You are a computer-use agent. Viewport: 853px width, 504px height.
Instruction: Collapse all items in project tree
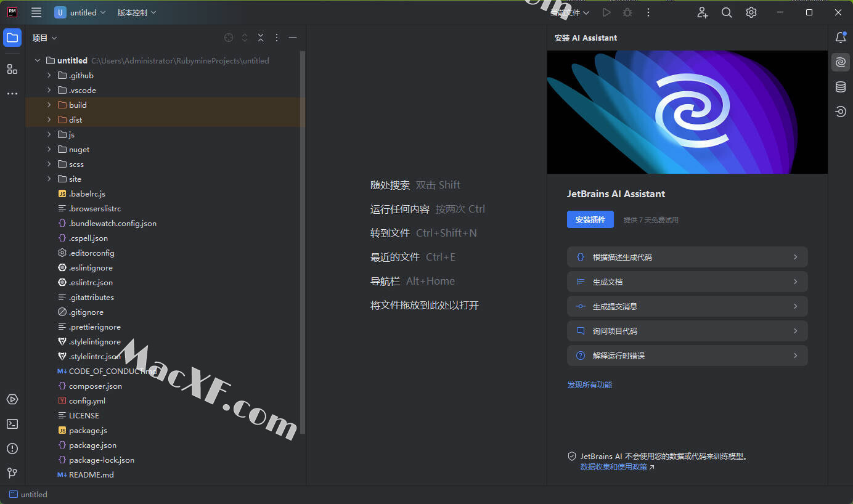(x=261, y=38)
